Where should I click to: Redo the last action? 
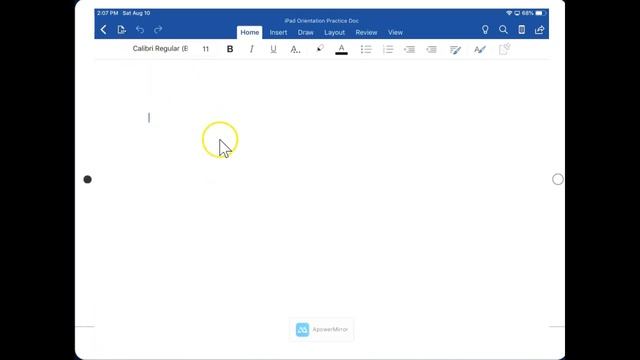click(158, 29)
